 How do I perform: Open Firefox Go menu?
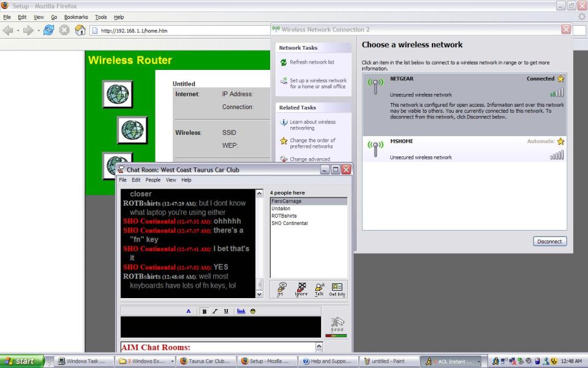[54, 17]
